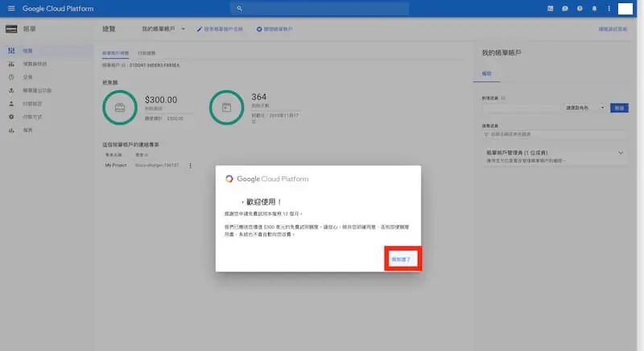Click the blue link at far right of header
The width and height of the screenshot is (644, 351).
click(613, 29)
